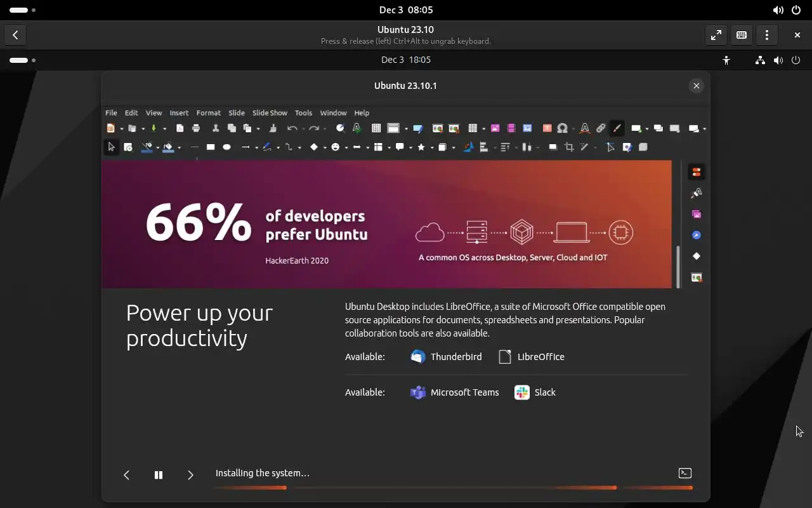Open host clock showing Dec 3 08:05
The height and width of the screenshot is (508, 812).
pos(406,10)
